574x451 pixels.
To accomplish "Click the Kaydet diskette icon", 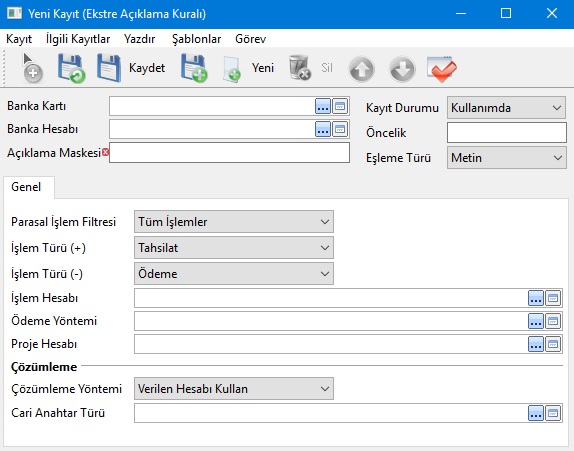I will point(109,68).
